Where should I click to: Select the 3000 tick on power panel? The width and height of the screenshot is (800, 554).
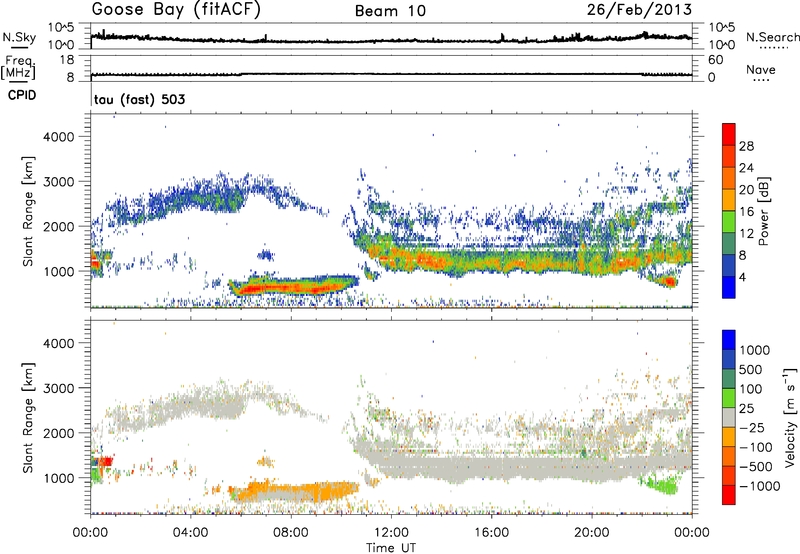(58, 182)
